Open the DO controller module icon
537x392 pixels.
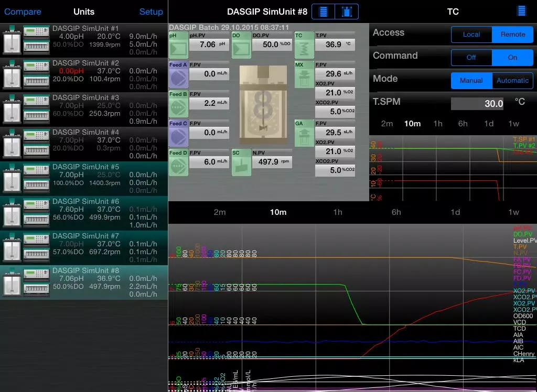pos(241,45)
